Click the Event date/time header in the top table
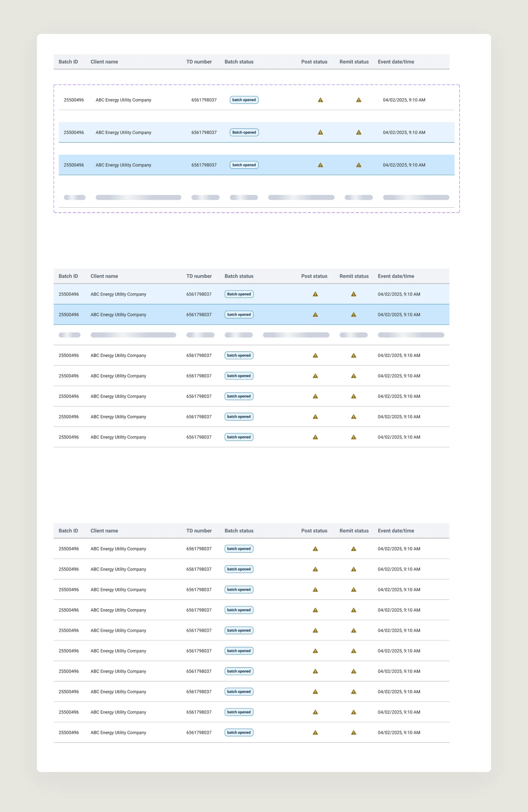The image size is (528, 812). tap(396, 62)
